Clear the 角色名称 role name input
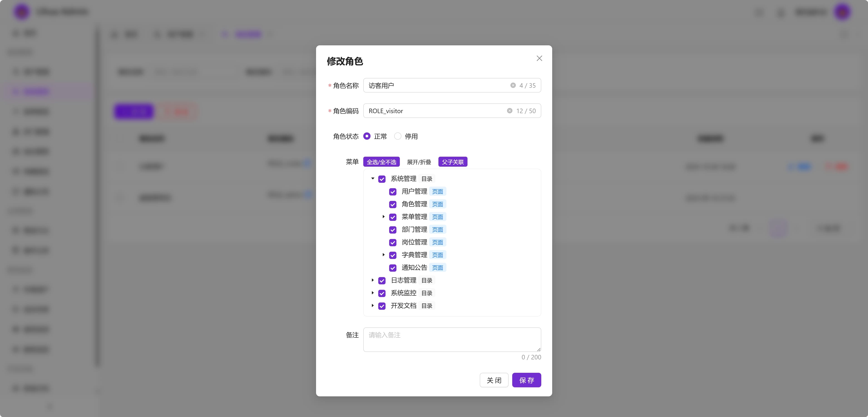 (x=513, y=85)
